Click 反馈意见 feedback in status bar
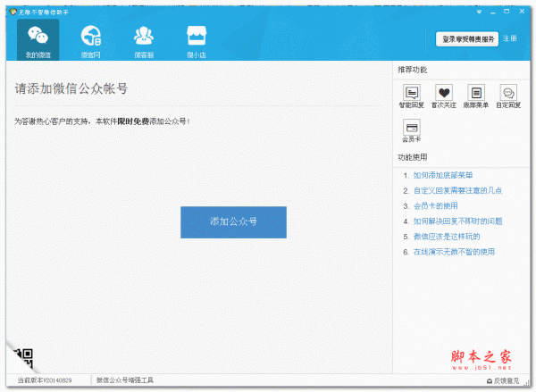 502,380
